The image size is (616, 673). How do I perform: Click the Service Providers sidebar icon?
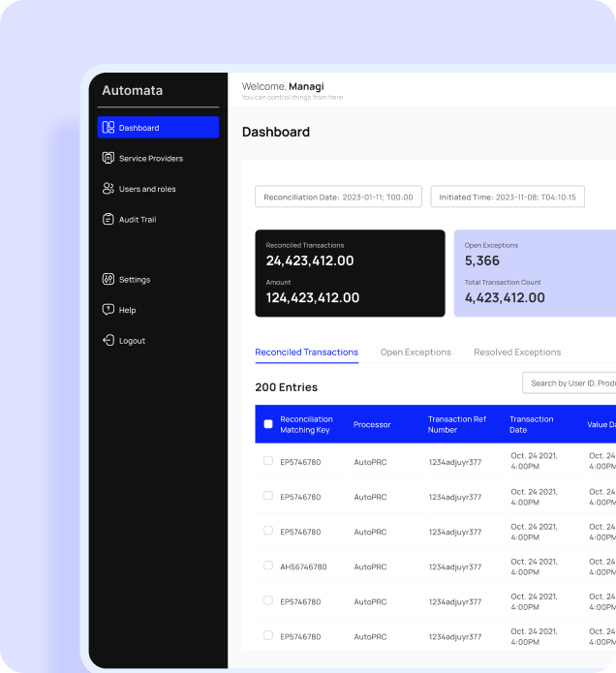coord(108,158)
